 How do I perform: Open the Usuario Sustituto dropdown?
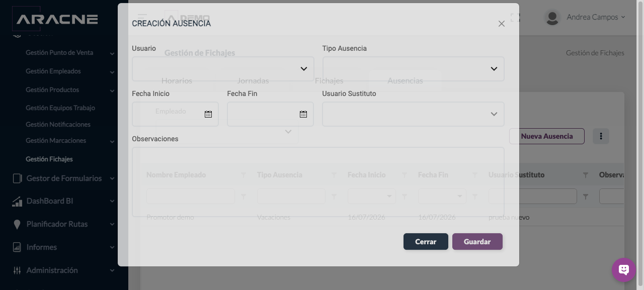[x=413, y=114]
